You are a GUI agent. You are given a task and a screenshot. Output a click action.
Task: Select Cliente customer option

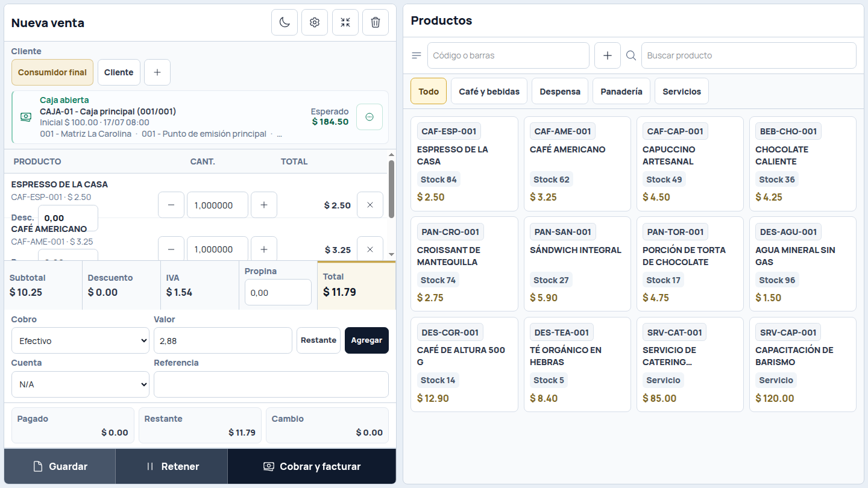click(119, 72)
